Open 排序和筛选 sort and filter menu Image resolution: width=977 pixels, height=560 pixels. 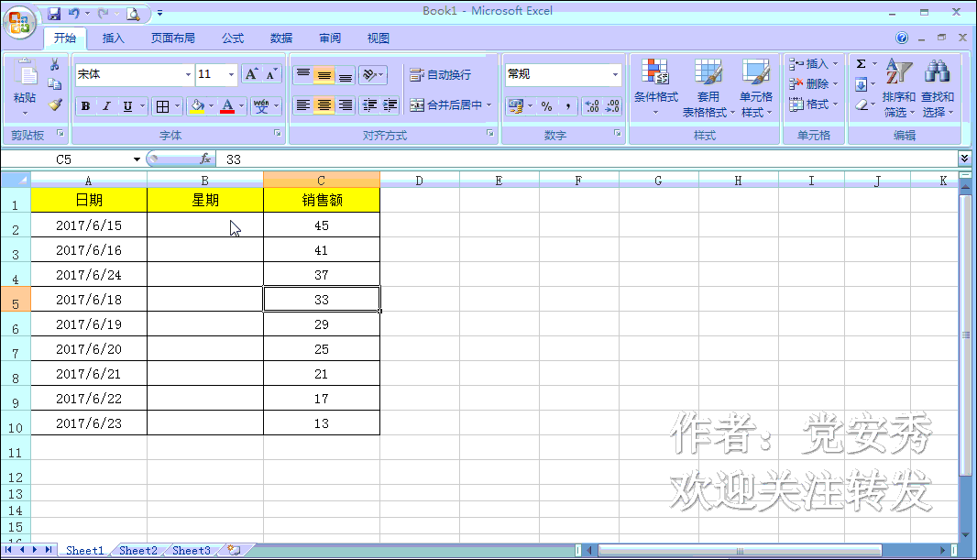click(x=898, y=88)
